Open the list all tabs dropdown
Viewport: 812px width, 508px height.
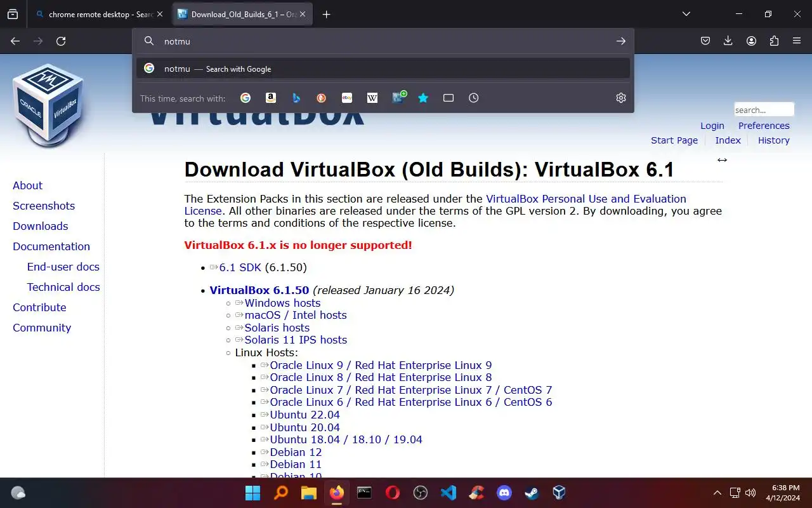pos(686,14)
